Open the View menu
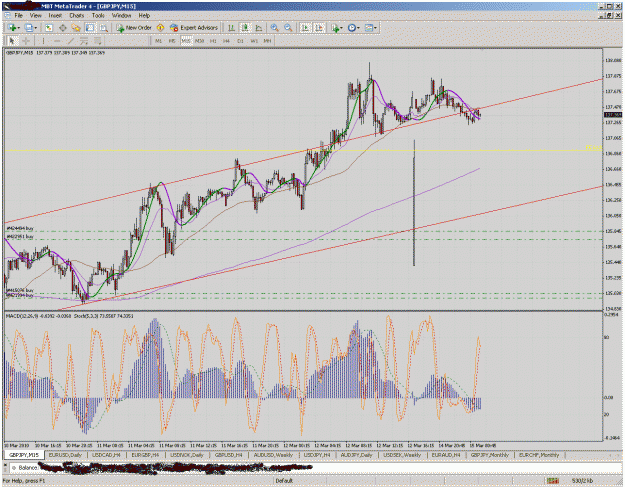 [x=35, y=16]
